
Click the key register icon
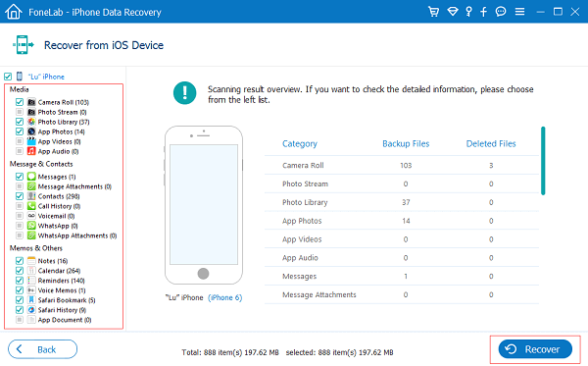click(x=468, y=12)
